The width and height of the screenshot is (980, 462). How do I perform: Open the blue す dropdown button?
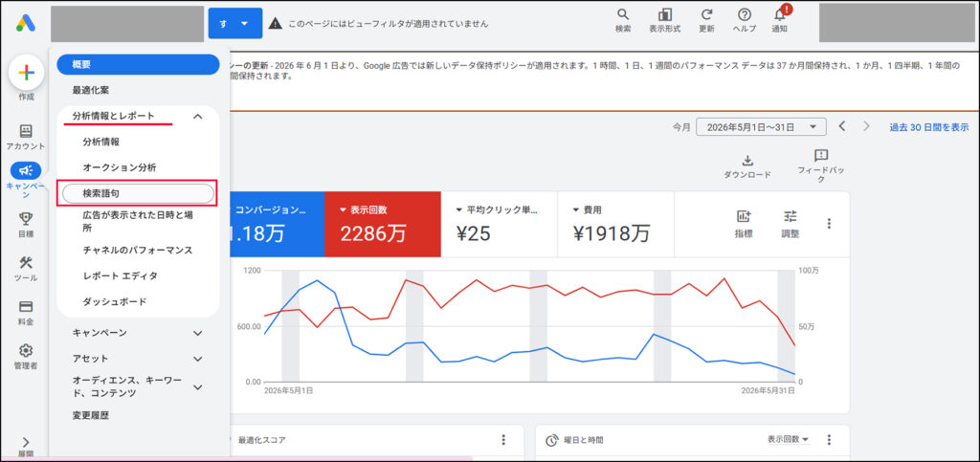235,23
